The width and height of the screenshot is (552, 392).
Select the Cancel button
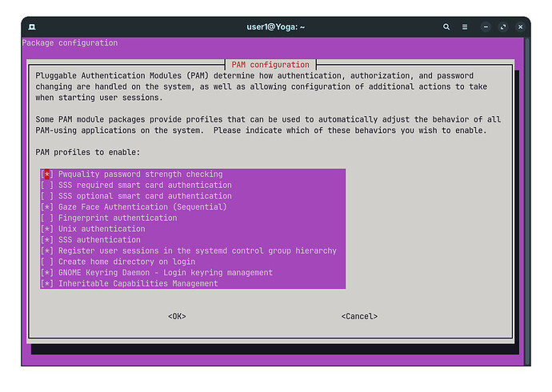click(359, 316)
